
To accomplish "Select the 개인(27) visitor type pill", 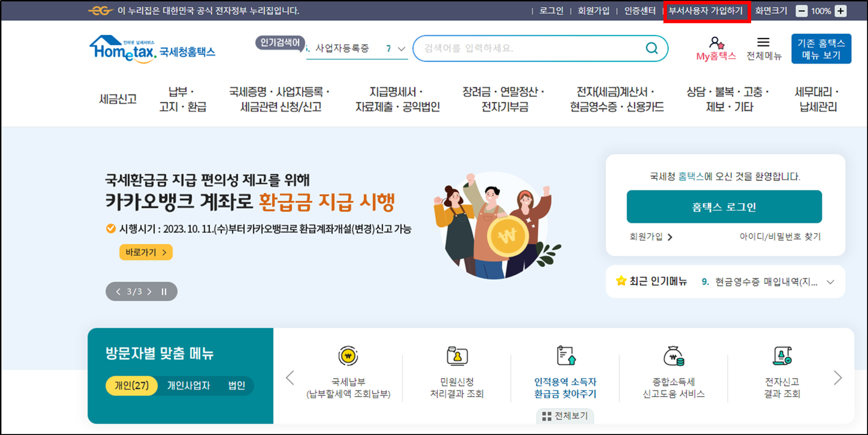I will point(132,386).
